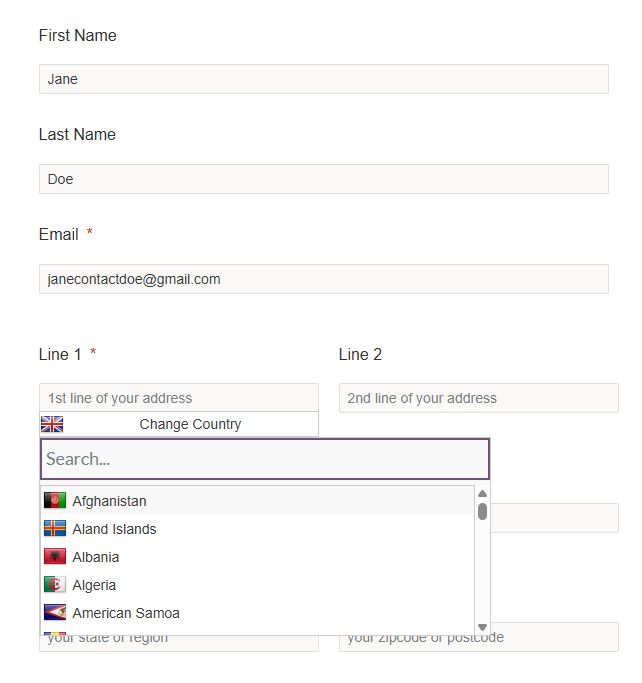
Task: Click the country Search box
Action: (x=265, y=459)
